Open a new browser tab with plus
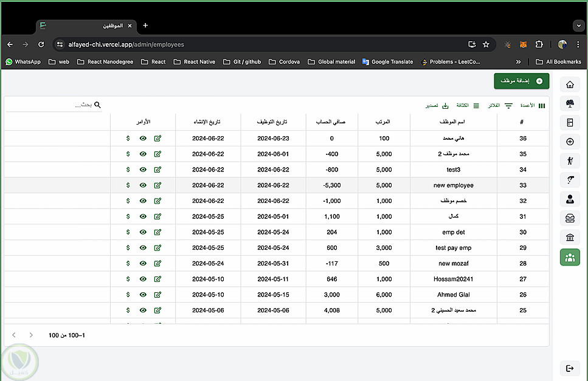Screen dimensions: 588x381 click(145, 26)
